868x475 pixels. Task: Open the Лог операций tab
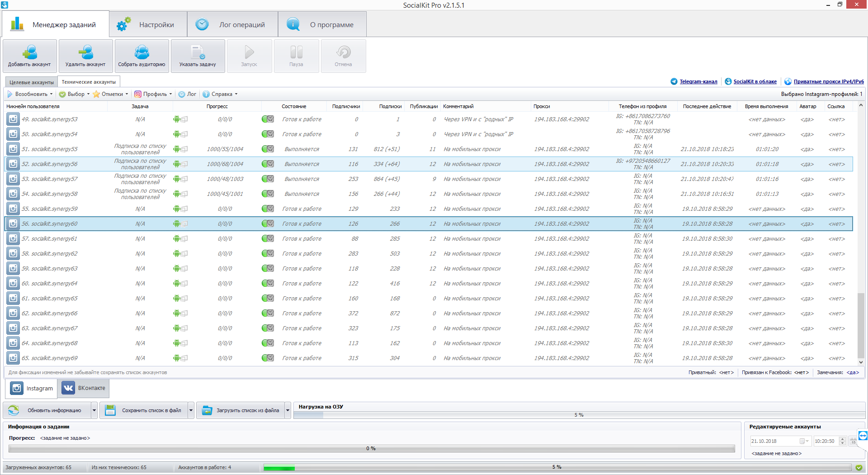[x=232, y=24]
